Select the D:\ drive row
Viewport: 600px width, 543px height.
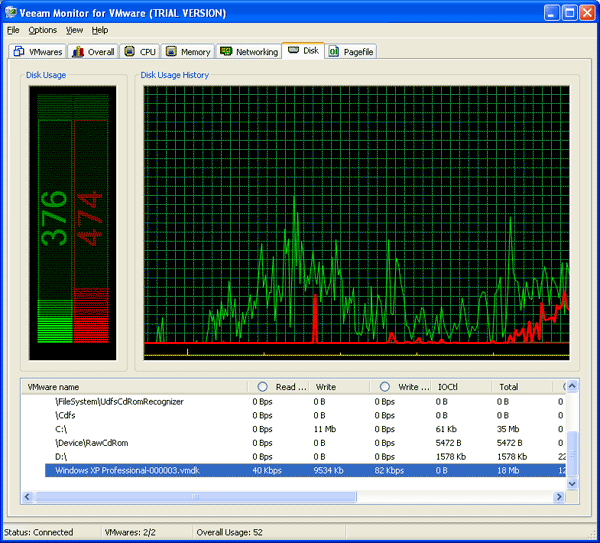(294, 457)
